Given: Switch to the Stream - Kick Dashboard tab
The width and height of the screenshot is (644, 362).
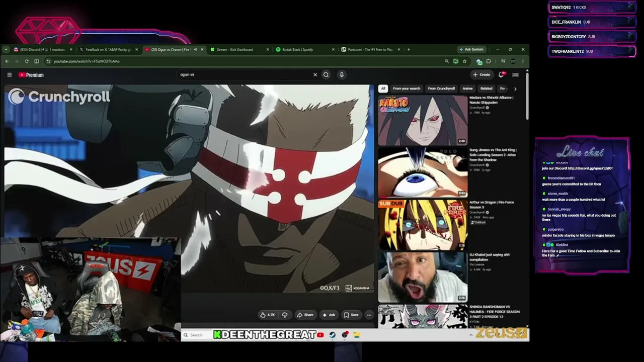Looking at the screenshot, I should coord(239,50).
